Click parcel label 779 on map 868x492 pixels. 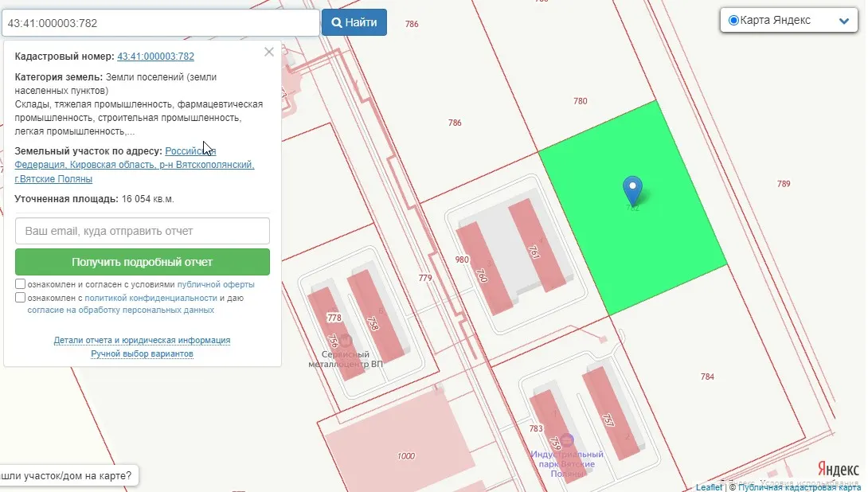[x=425, y=278]
